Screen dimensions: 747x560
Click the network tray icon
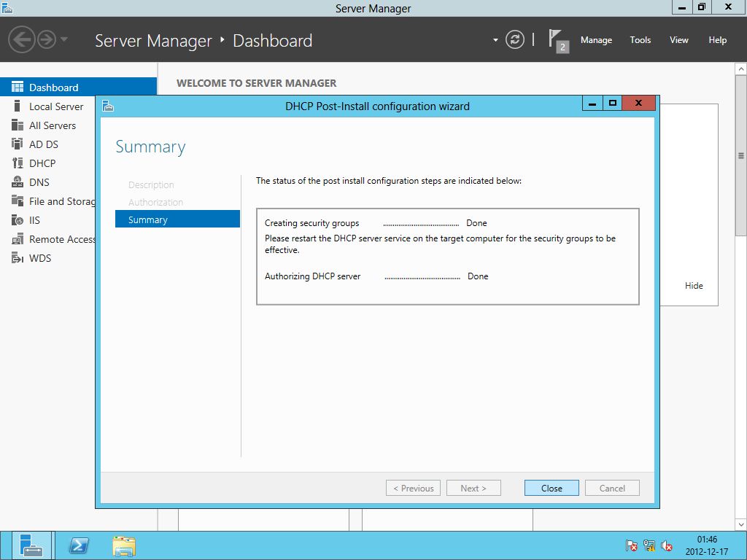click(649, 545)
